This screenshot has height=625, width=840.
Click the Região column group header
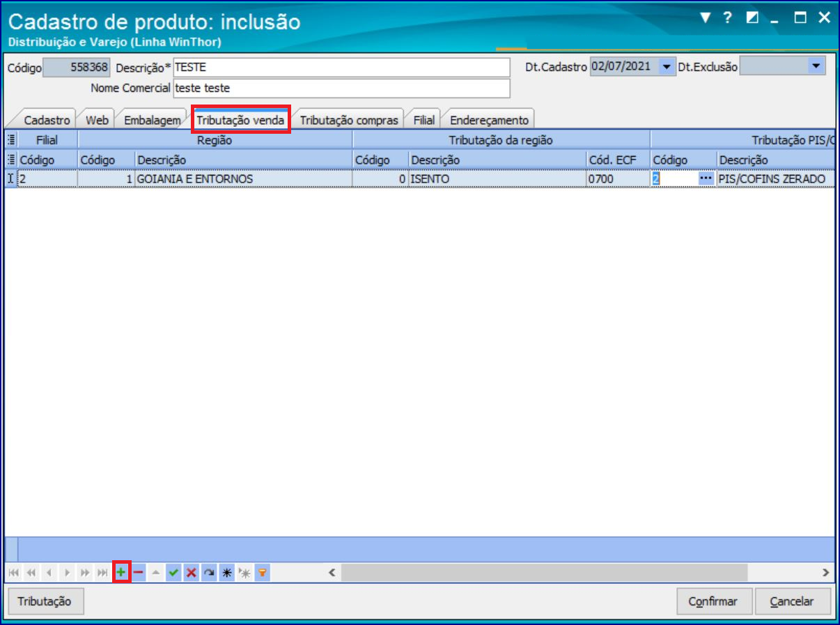[215, 140]
